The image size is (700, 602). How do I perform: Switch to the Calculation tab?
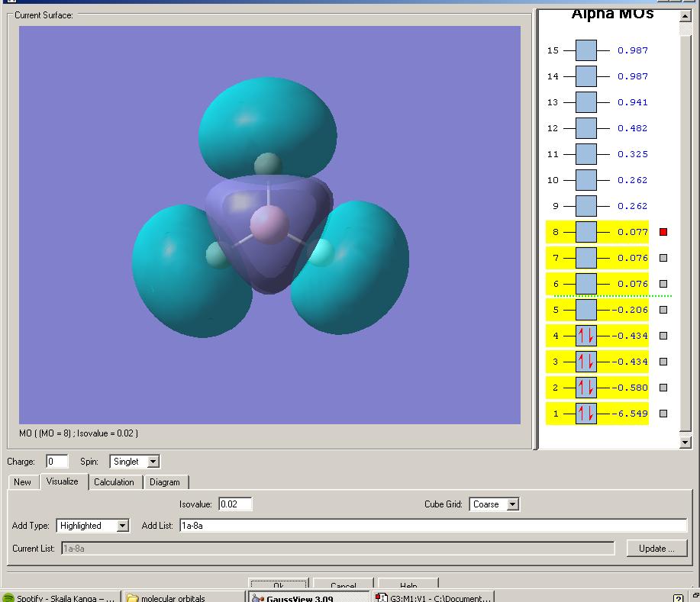[114, 482]
